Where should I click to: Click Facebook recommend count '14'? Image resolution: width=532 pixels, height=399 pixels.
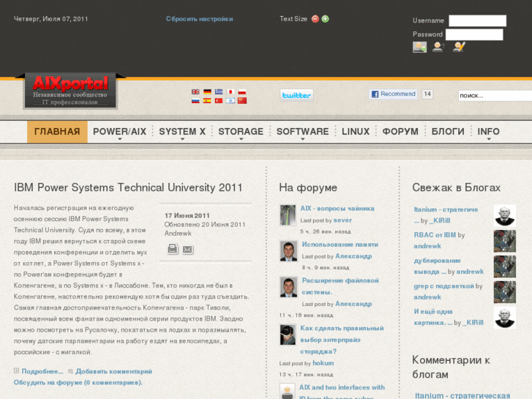(427, 94)
